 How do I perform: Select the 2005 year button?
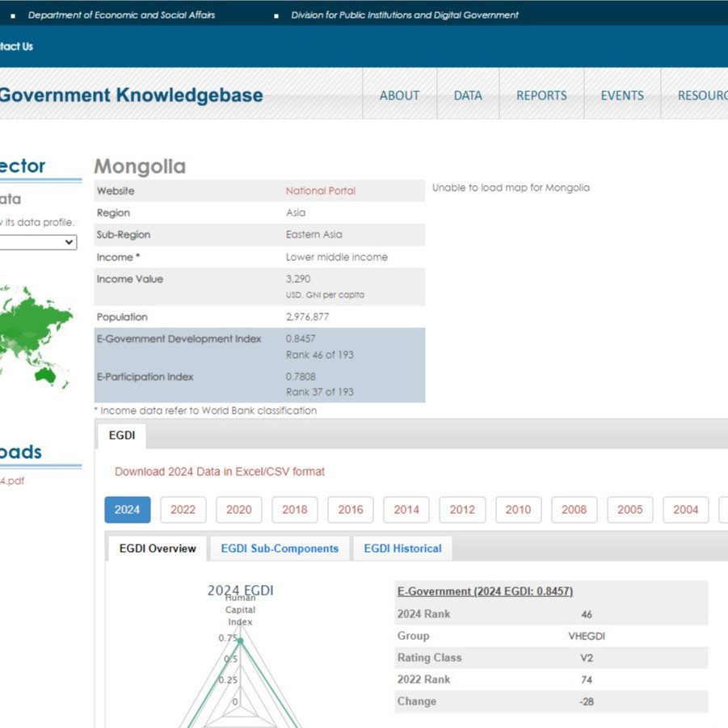pyautogui.click(x=629, y=510)
